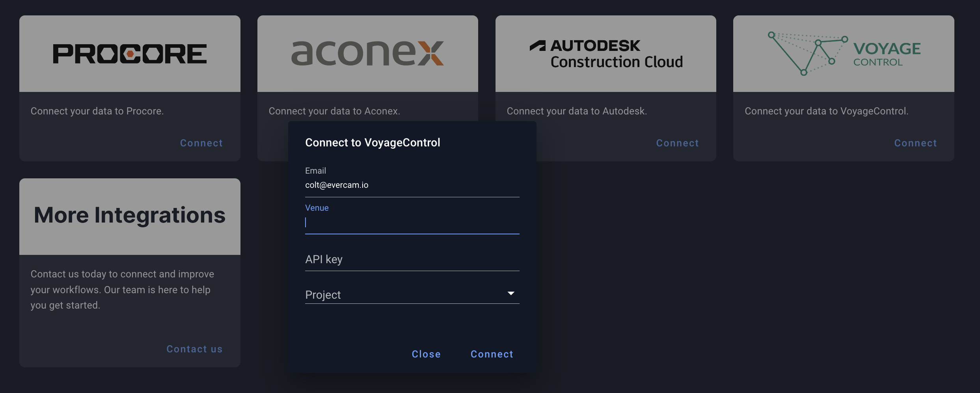Screen dimensions: 980x393
Task: Close the VoyageControl dialog
Action: 426,354
